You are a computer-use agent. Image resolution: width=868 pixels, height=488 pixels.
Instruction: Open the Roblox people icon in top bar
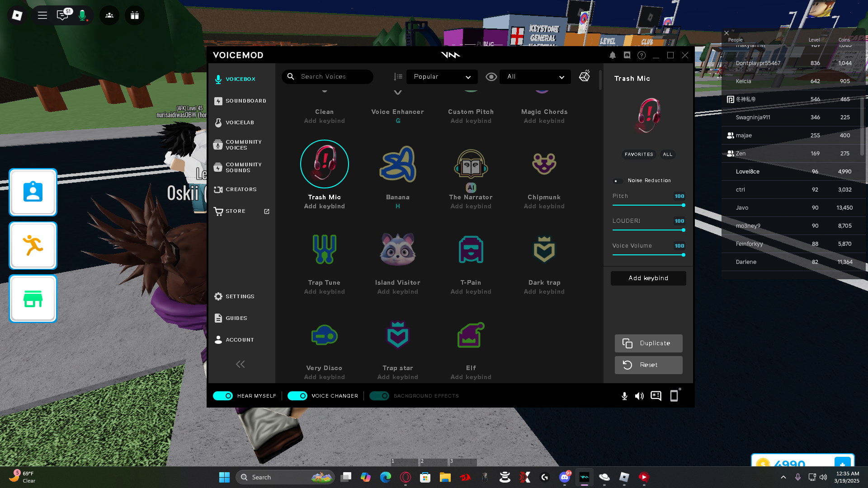coord(109,15)
